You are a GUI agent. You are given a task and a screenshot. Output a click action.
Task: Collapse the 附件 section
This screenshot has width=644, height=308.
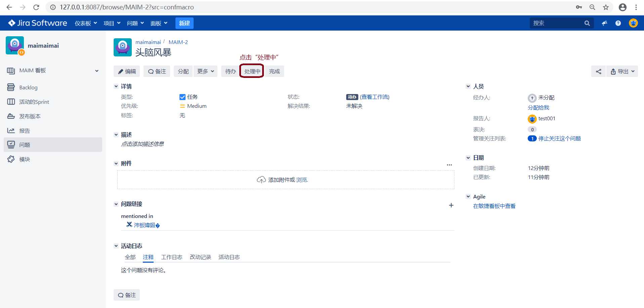tap(116, 163)
